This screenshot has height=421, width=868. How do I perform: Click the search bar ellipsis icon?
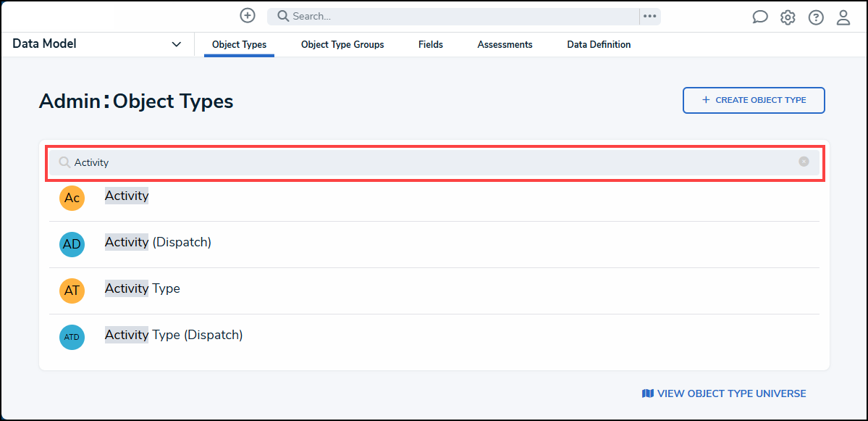pos(649,16)
